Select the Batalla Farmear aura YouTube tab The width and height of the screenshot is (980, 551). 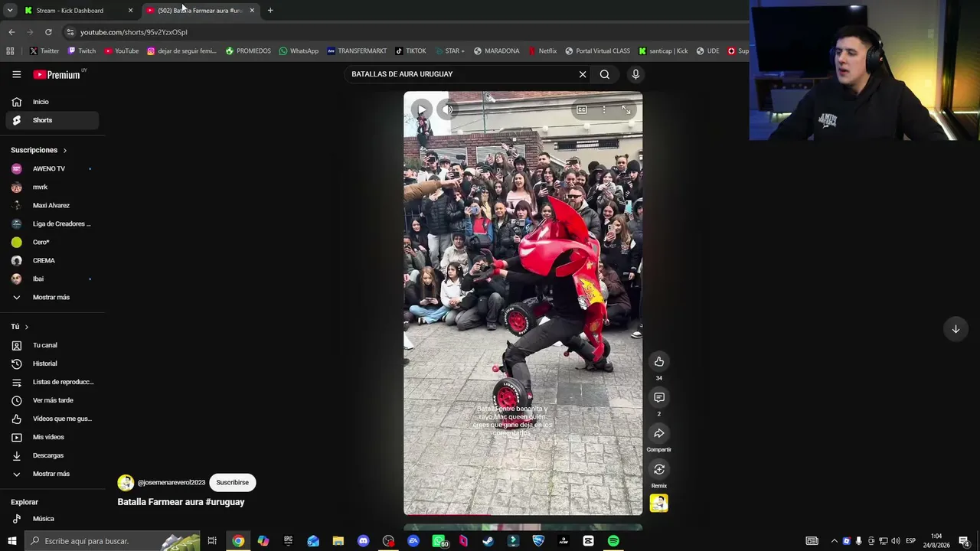click(201, 11)
